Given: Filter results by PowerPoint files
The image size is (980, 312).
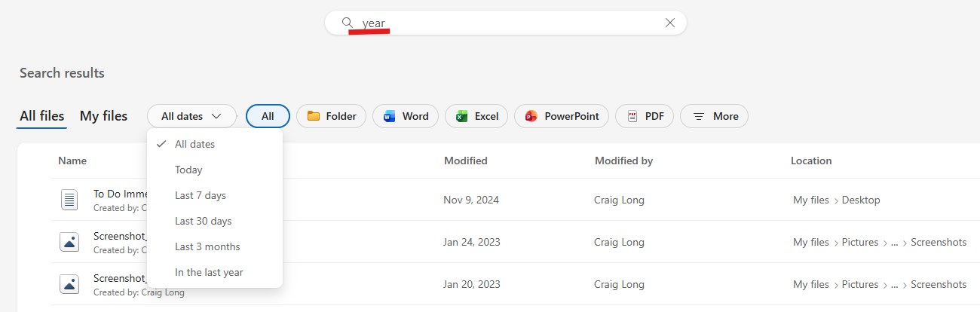Looking at the screenshot, I should tap(562, 116).
